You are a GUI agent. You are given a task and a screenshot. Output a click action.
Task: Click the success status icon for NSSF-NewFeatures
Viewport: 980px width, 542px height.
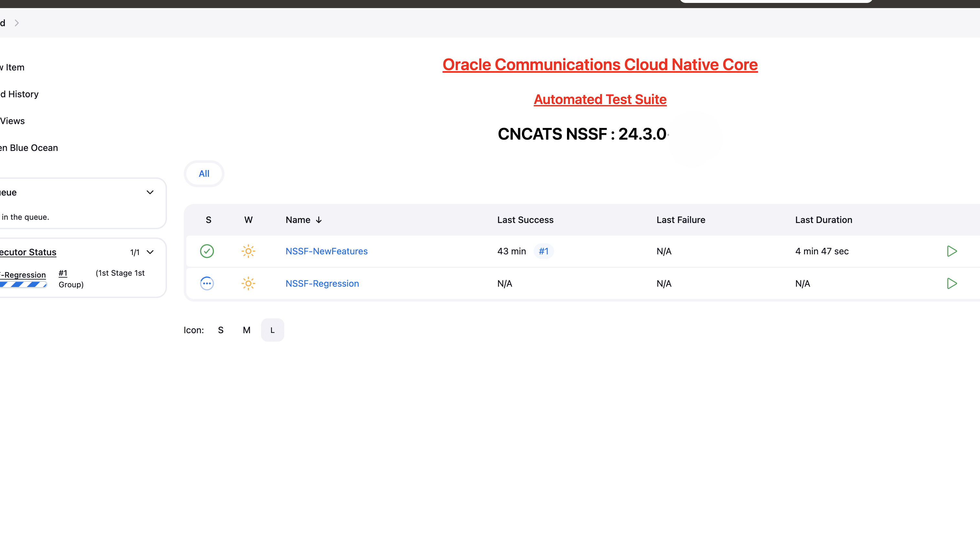point(207,251)
